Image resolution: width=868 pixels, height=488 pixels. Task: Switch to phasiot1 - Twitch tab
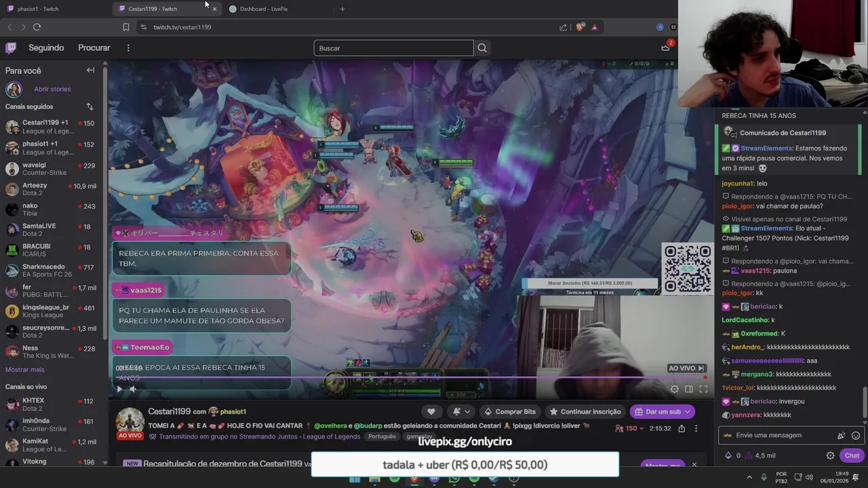coord(54,9)
